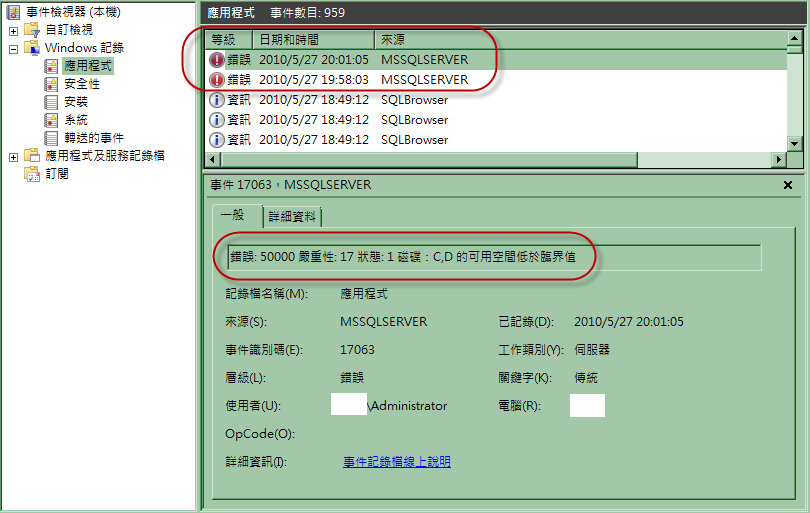Open the 自訂檢視 tree item

(x=69, y=30)
